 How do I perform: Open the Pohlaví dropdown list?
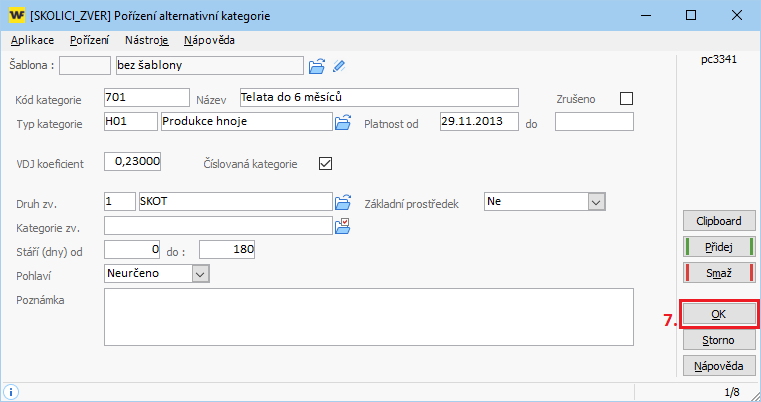(x=198, y=272)
